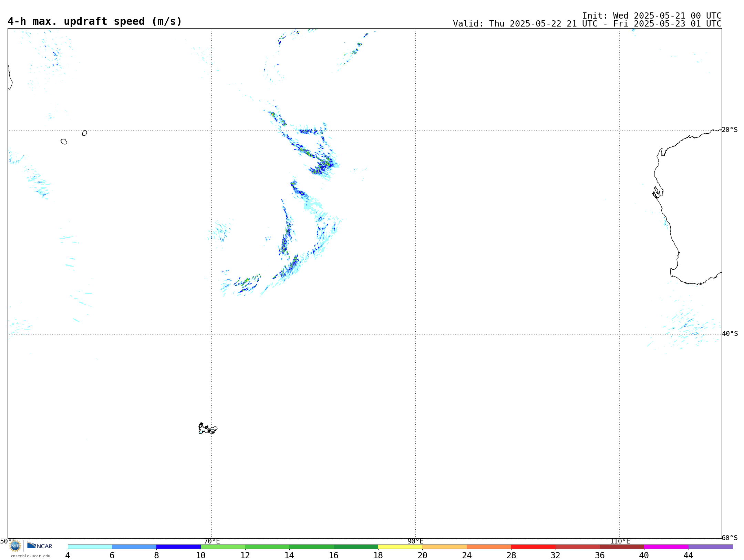Viewport: 744px width, 560px height.
Task: Click the Madagascar coast outline at the map's left edge
Action: (10, 77)
